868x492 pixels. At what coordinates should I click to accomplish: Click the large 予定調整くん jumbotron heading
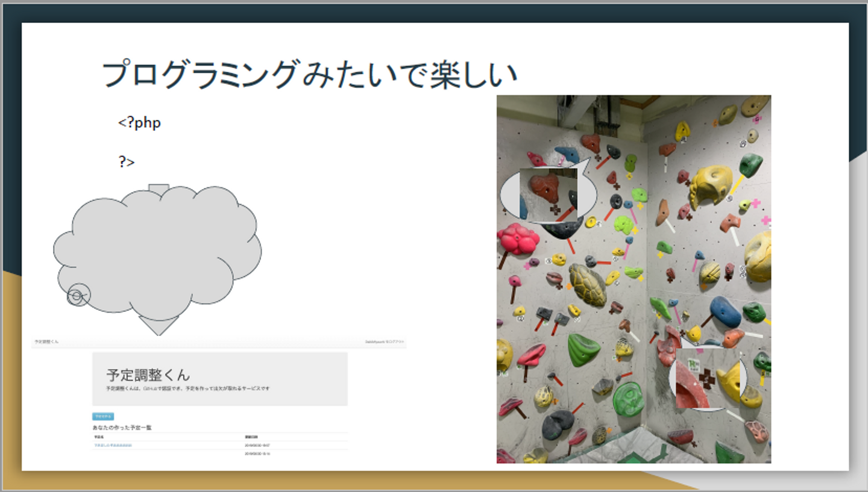pyautogui.click(x=148, y=375)
